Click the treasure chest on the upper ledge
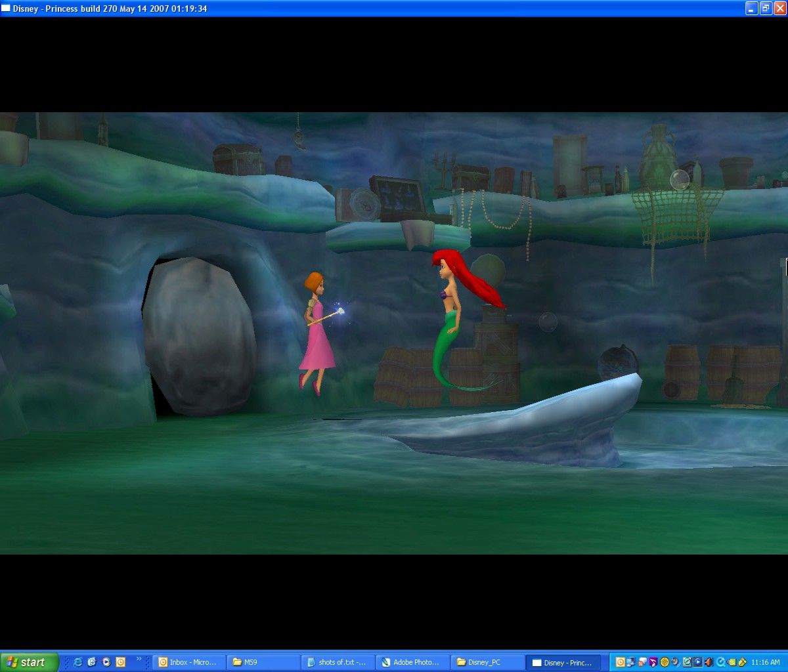This screenshot has height=672, width=788. (237, 159)
